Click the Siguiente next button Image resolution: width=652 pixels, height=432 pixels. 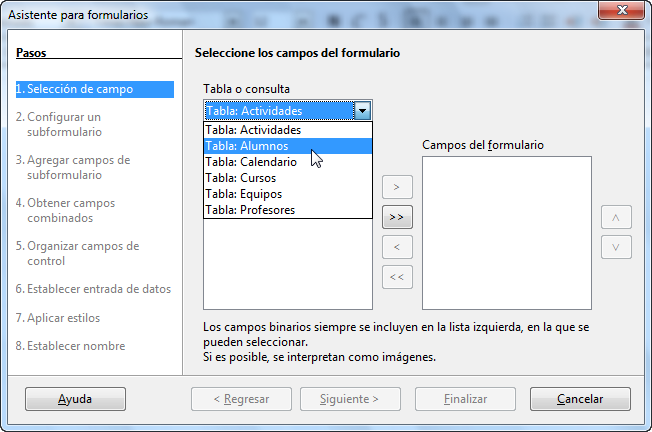coord(350,399)
